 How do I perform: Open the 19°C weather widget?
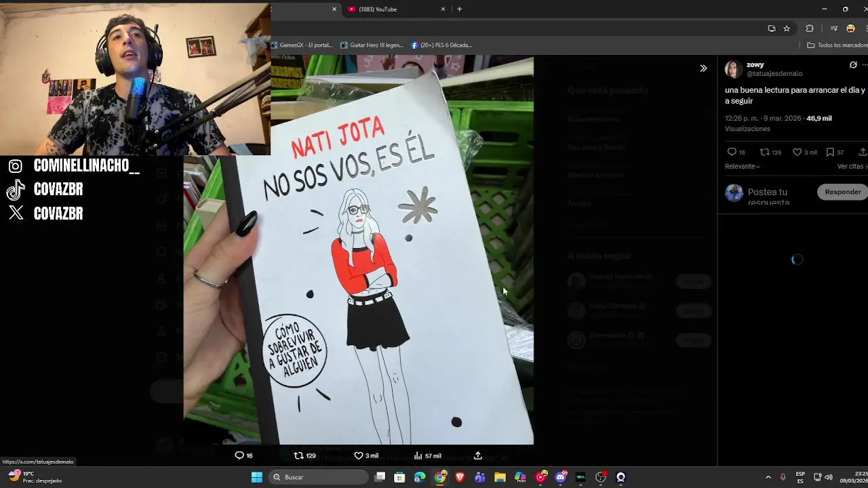34,477
